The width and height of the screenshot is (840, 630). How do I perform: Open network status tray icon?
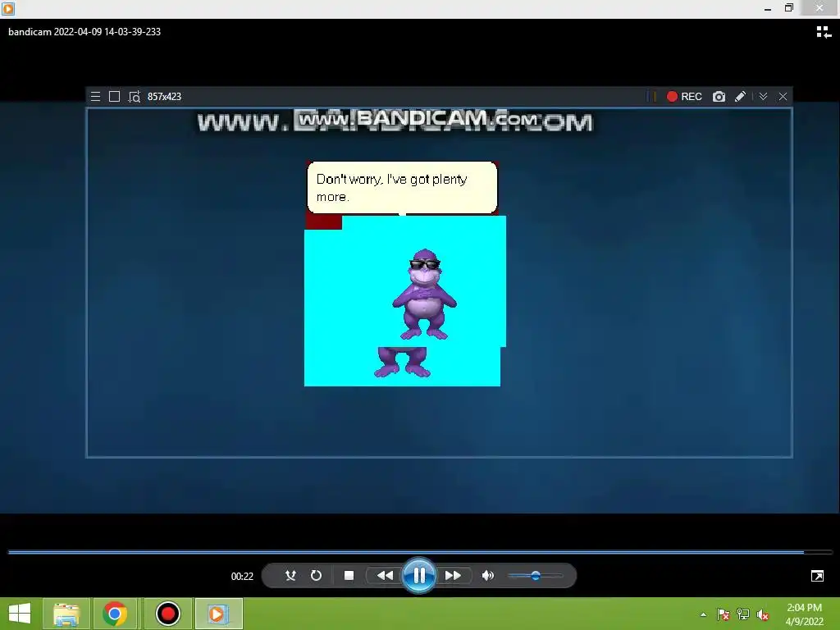tap(743, 614)
